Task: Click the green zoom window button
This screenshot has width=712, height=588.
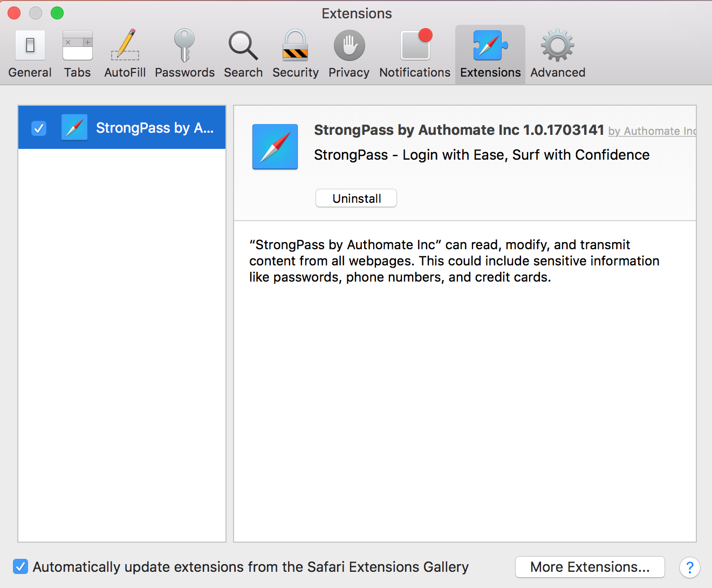Action: pyautogui.click(x=57, y=13)
